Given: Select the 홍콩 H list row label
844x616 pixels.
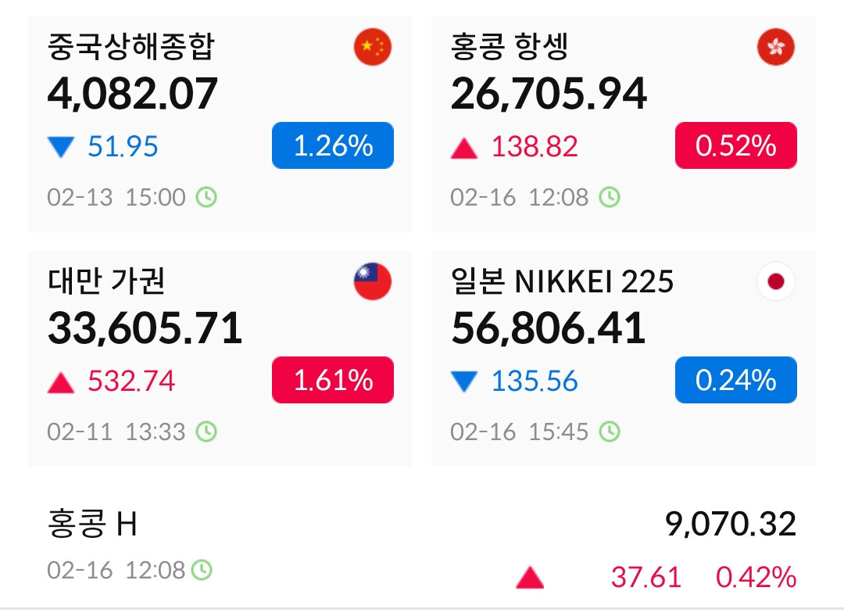Looking at the screenshot, I should 92,524.
